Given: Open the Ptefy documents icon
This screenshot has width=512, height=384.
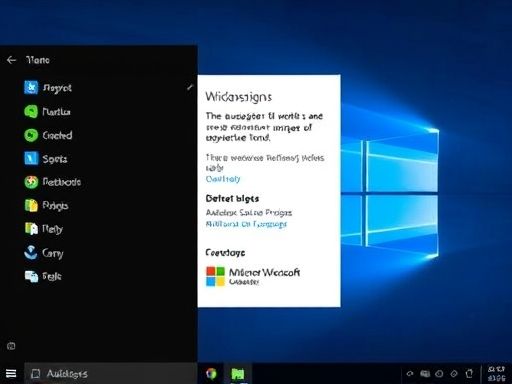Looking at the screenshot, I should click(31, 229).
